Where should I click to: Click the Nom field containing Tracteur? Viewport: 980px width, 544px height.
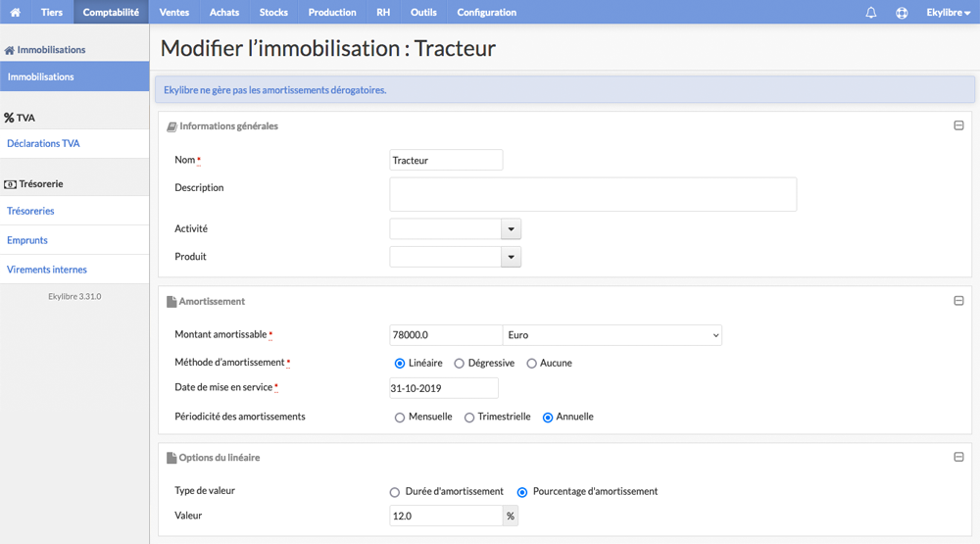[x=446, y=160]
